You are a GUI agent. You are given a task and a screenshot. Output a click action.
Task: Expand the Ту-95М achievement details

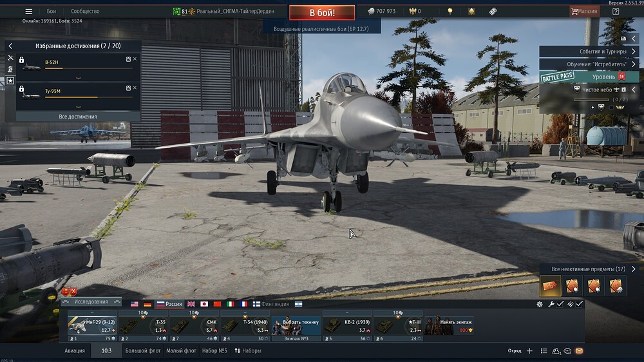[x=78, y=106]
